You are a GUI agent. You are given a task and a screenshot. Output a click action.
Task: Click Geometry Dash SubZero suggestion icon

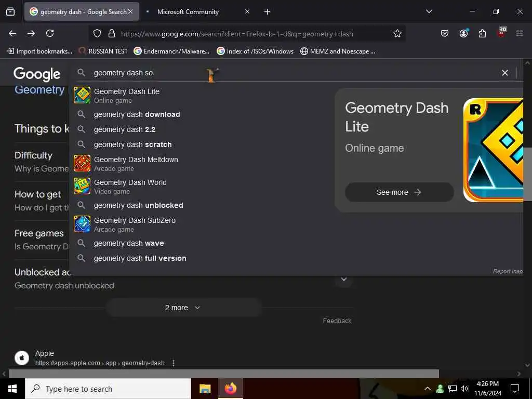[82, 224]
